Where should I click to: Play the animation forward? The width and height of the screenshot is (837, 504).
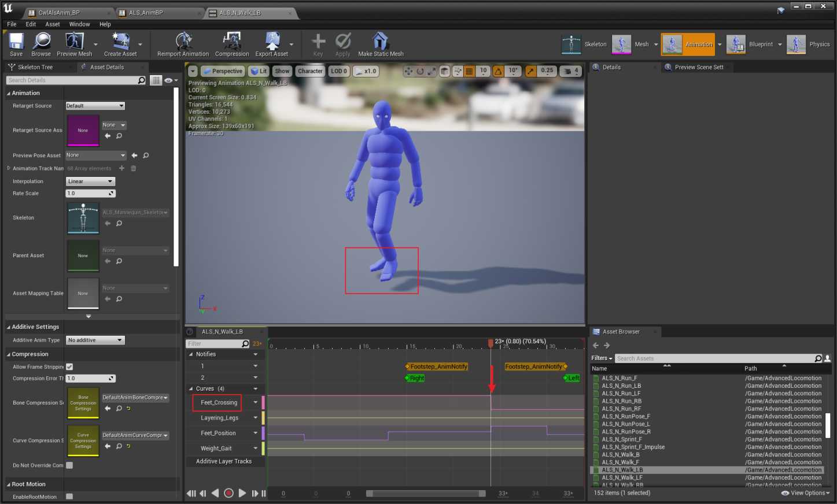coord(242,493)
